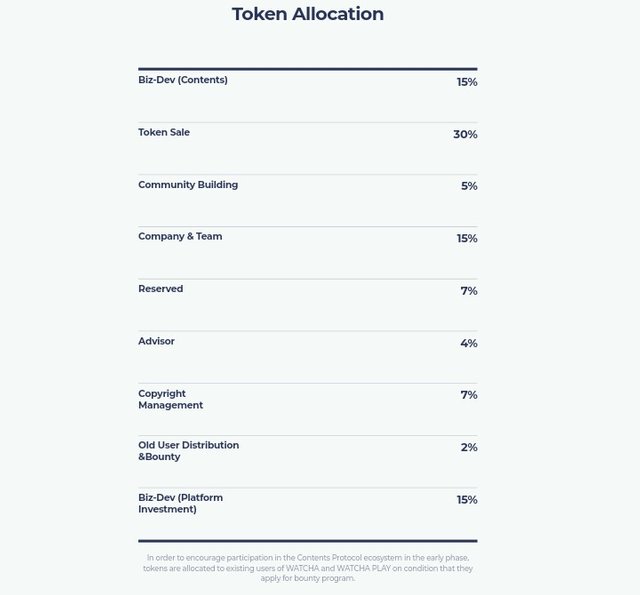Image resolution: width=640 pixels, height=595 pixels.
Task: Click the bounty program footnote text
Action: point(308,568)
